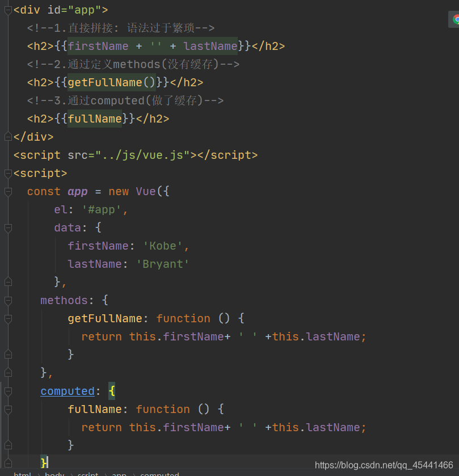Toggle fold marker at computed closing brace
This screenshot has width=459, height=476.
point(8,464)
